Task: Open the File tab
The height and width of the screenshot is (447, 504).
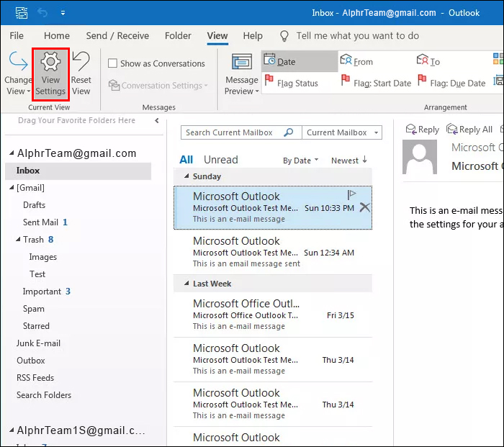Action: [x=17, y=36]
